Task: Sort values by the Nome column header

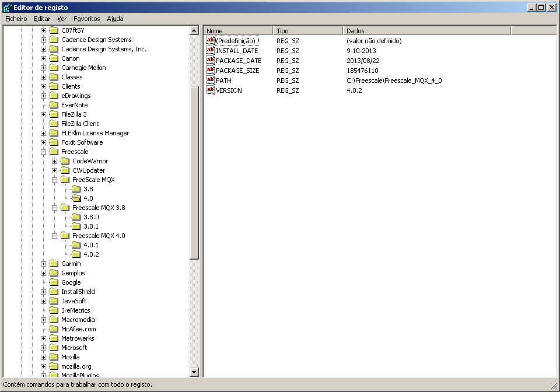Action: click(x=238, y=31)
